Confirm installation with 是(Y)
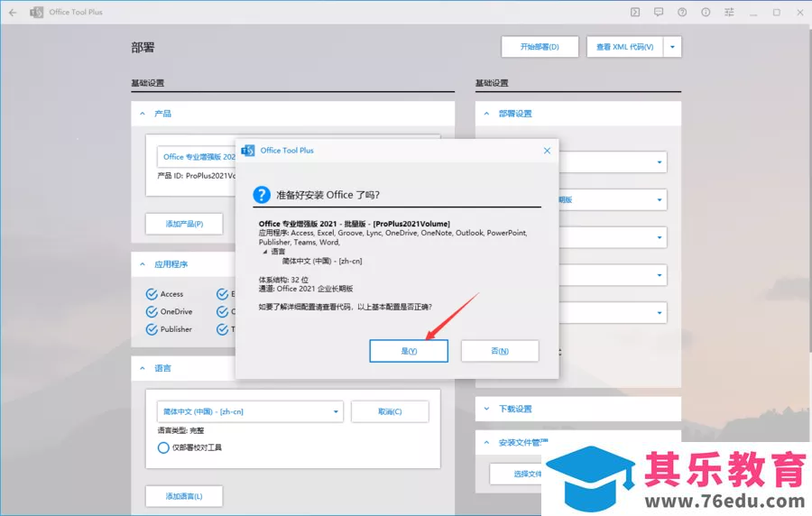The height and width of the screenshot is (516, 812). point(409,351)
